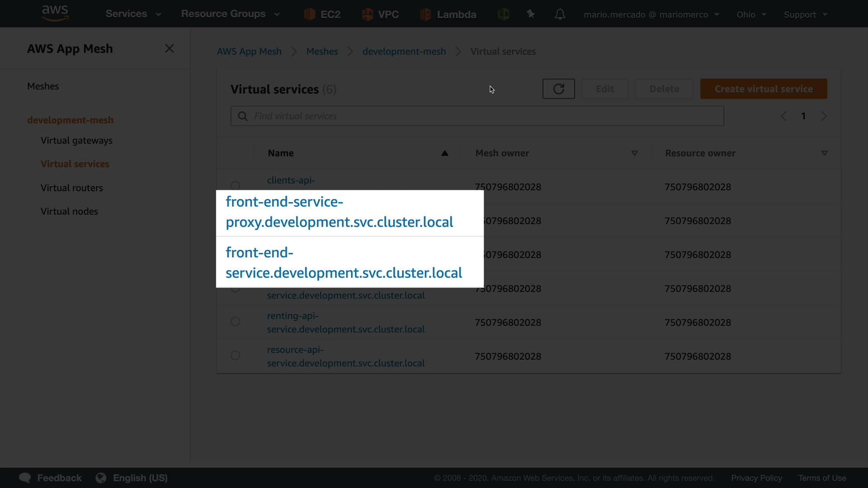Select the renting-api-service radio button
This screenshot has width=868, height=488.
(235, 322)
